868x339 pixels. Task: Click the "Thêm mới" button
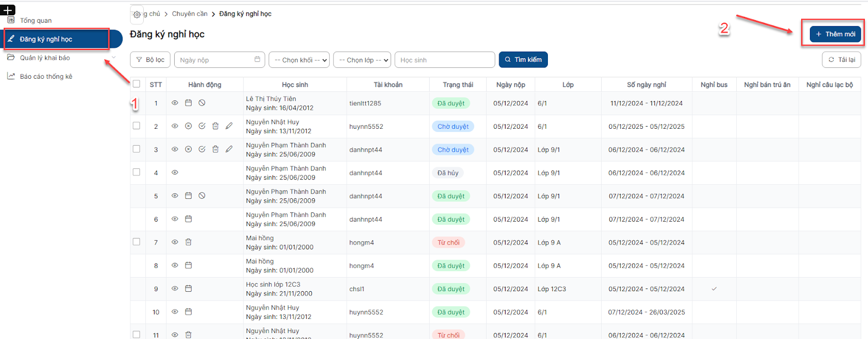(x=835, y=34)
